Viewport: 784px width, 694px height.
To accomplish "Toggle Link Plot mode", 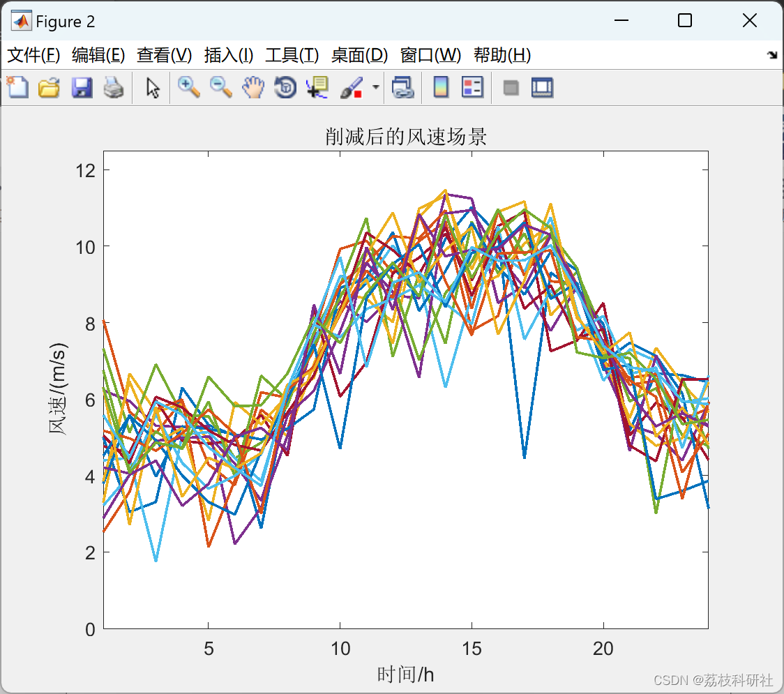I will click(x=404, y=87).
